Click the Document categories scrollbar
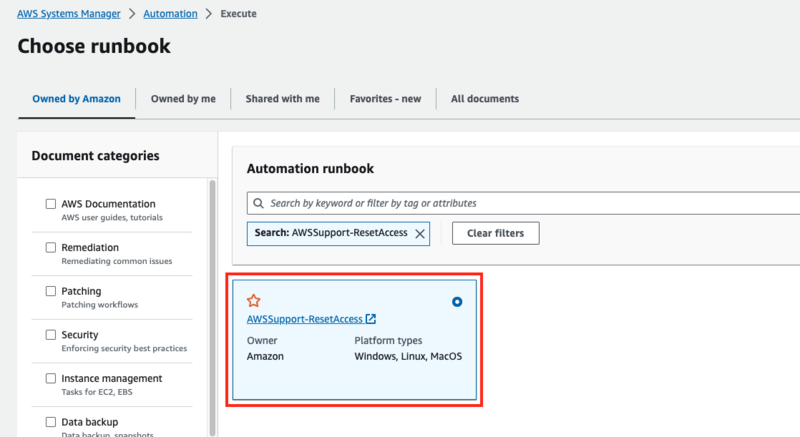 pyautogui.click(x=212, y=306)
